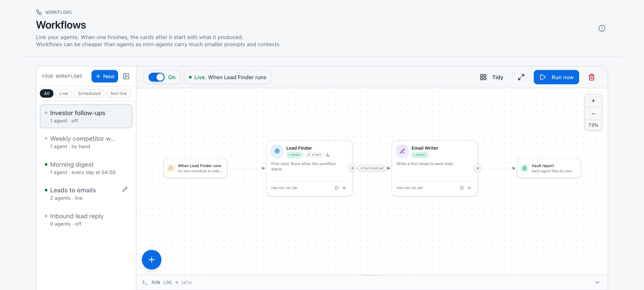Click the trigger play icon on When Lead Finder runs
644x290 pixels.
(x=171, y=168)
